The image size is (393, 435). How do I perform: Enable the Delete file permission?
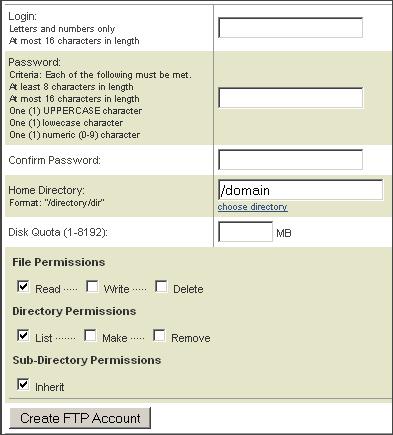[161, 286]
